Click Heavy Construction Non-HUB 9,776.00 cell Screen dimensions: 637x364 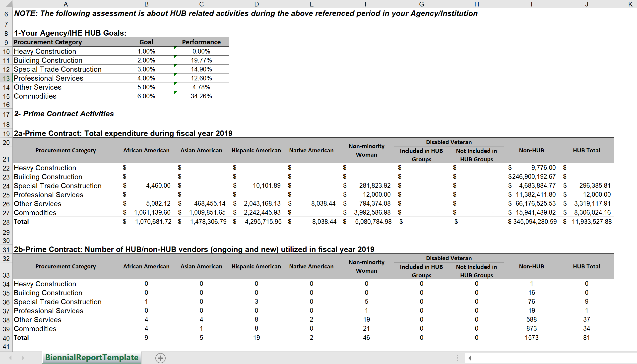pyautogui.click(x=531, y=168)
